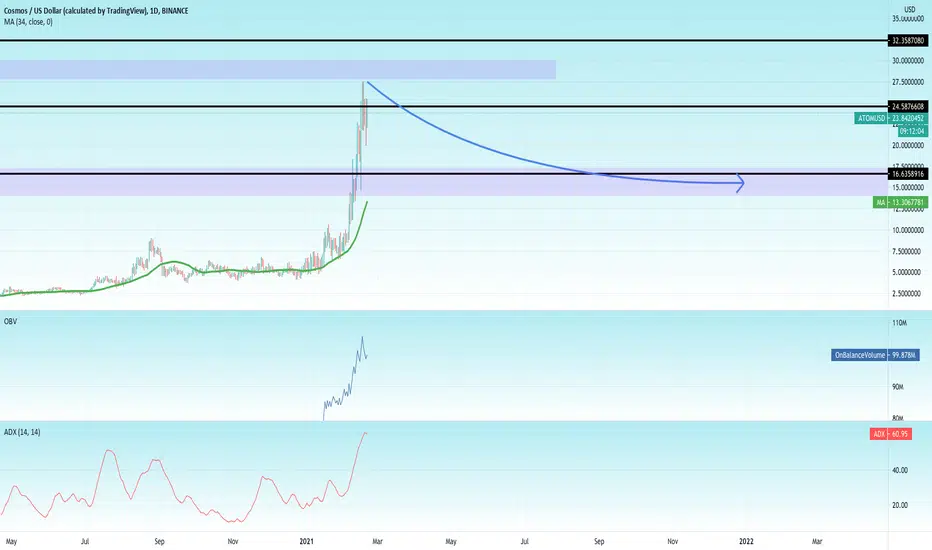Image resolution: width=932 pixels, height=550 pixels.
Task: Click the first Mar label after 2021
Action: point(377,541)
